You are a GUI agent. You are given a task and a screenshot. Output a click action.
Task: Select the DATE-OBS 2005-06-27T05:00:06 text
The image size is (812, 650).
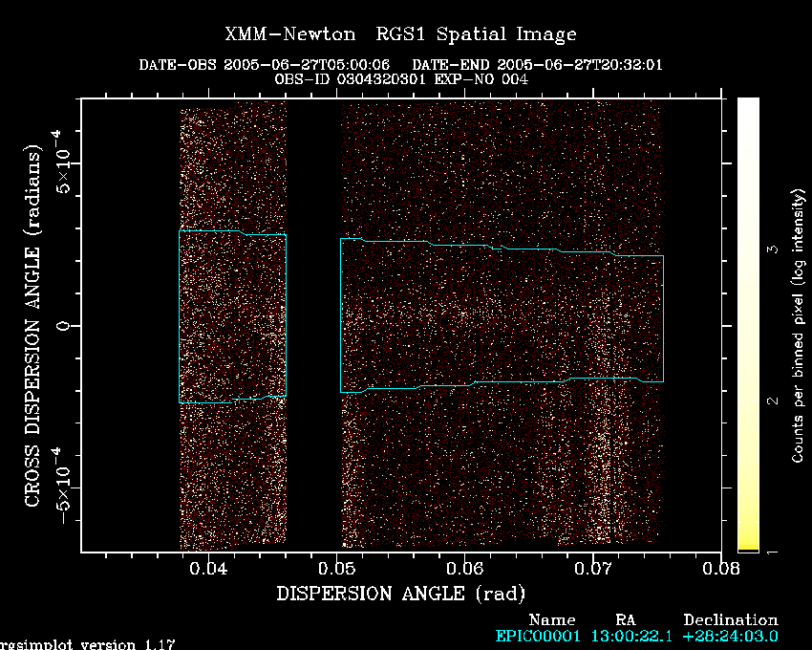(x=264, y=65)
